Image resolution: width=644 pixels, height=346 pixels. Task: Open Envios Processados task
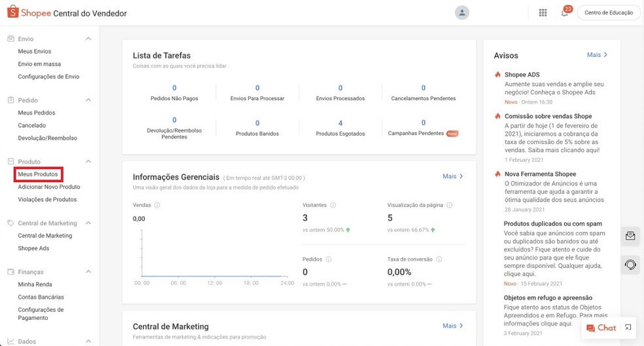click(340, 92)
